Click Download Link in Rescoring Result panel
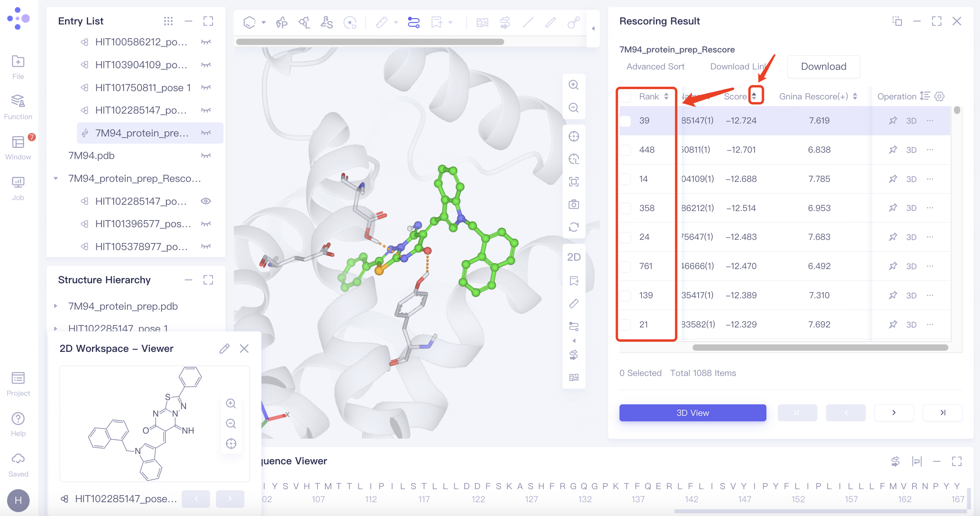980x516 pixels. (737, 66)
